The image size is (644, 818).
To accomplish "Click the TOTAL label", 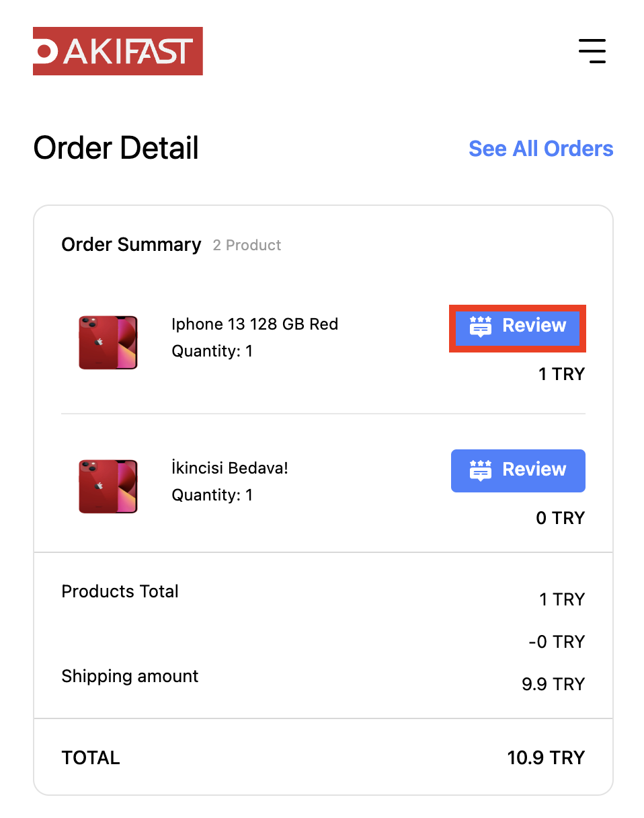I will tap(91, 758).
